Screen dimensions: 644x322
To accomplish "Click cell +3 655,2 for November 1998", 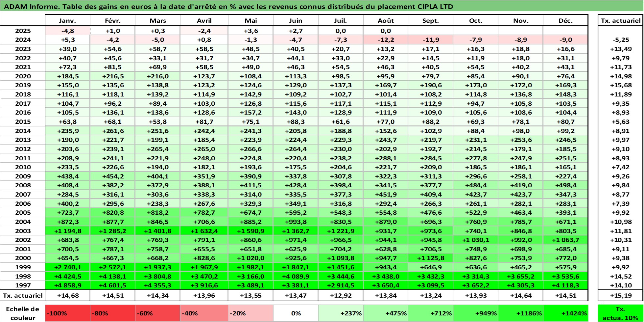I will [x=521, y=277].
